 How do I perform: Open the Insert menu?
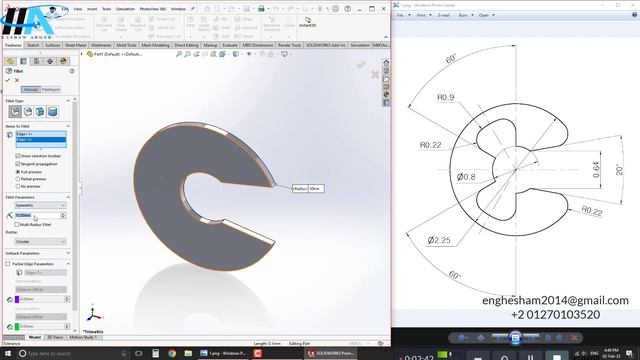click(92, 9)
